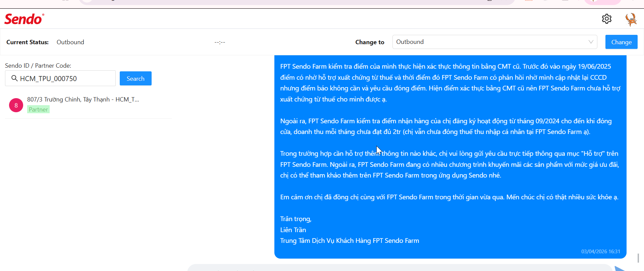Click the send message arrow icon
The image size is (644, 271).
point(620,268)
